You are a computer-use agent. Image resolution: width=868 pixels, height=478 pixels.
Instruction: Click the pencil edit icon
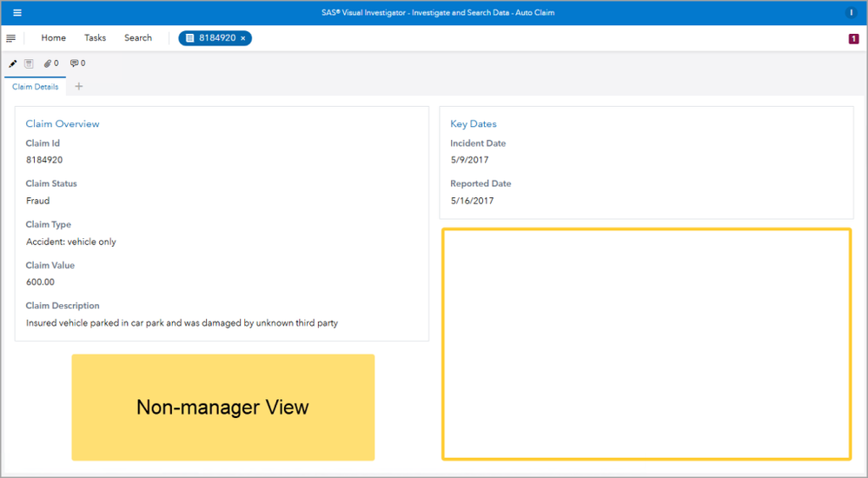point(13,63)
